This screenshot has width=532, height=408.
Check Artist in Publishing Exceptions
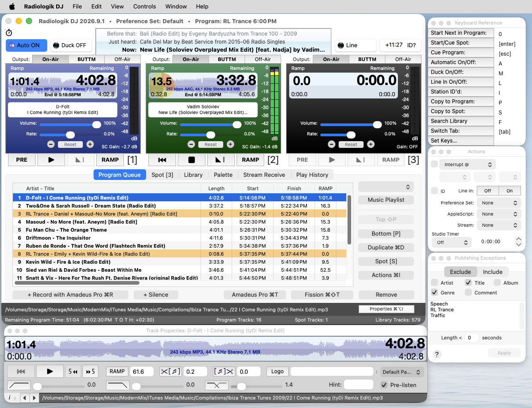pos(434,282)
